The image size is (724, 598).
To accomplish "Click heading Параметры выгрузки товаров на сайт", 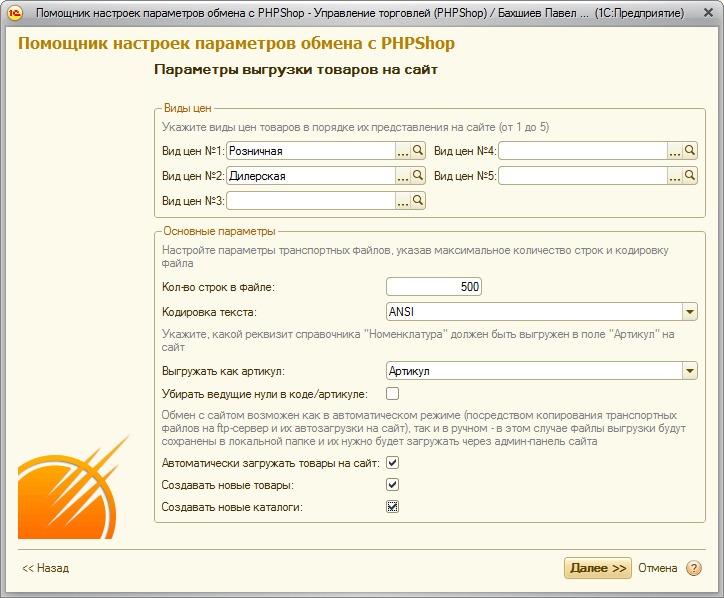I will 296,70.
